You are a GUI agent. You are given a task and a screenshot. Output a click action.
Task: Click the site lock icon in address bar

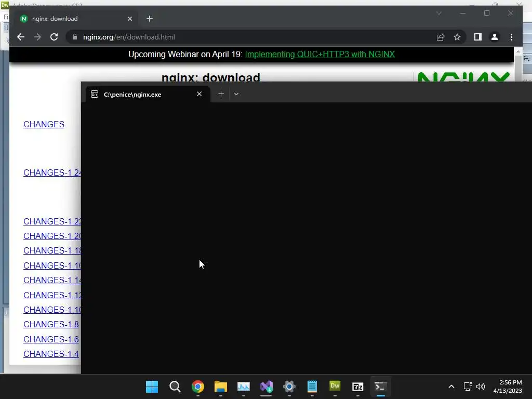75,37
